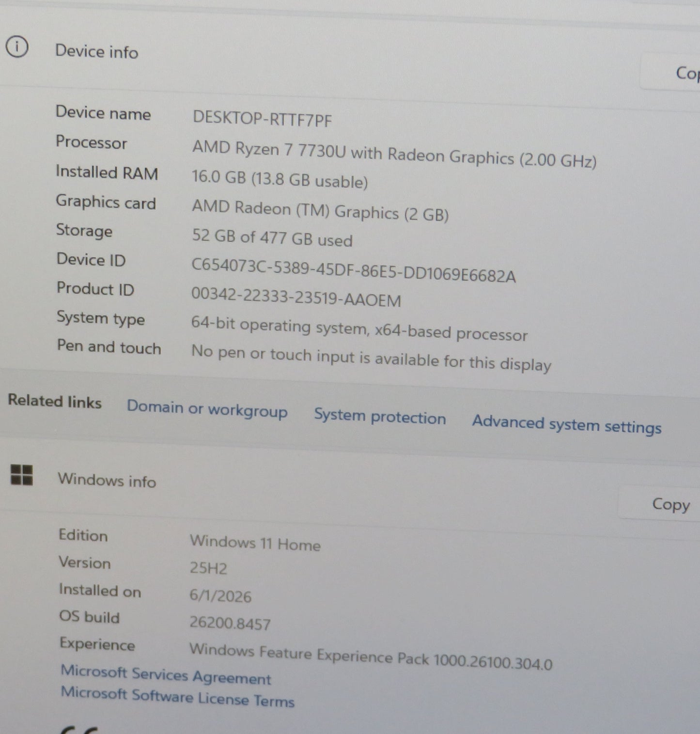Image resolution: width=700 pixels, height=734 pixels.
Task: Select the Product ID 00342-22333-23519-AAOEM
Action: [296, 297]
